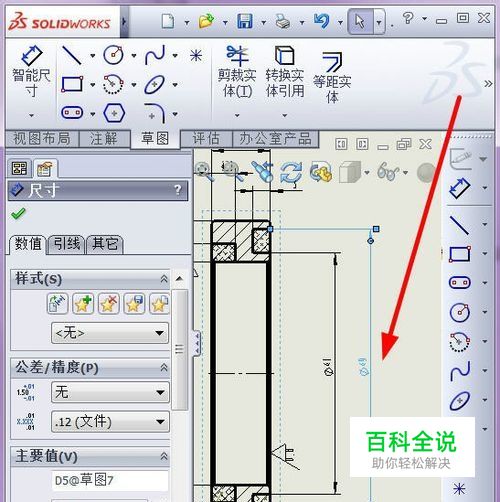The height and width of the screenshot is (502, 500).
Task: Click the Open file folder icon
Action: coord(206,21)
